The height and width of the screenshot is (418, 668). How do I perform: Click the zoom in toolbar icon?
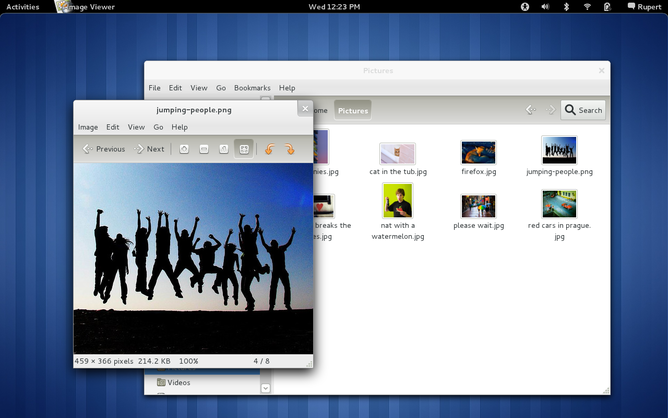point(184,149)
